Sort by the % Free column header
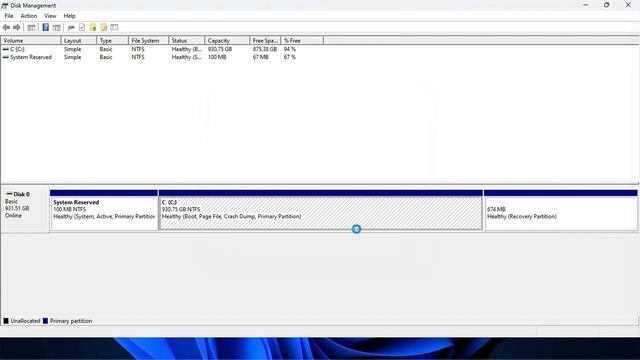Image resolution: width=640 pixels, height=360 pixels. coord(302,41)
